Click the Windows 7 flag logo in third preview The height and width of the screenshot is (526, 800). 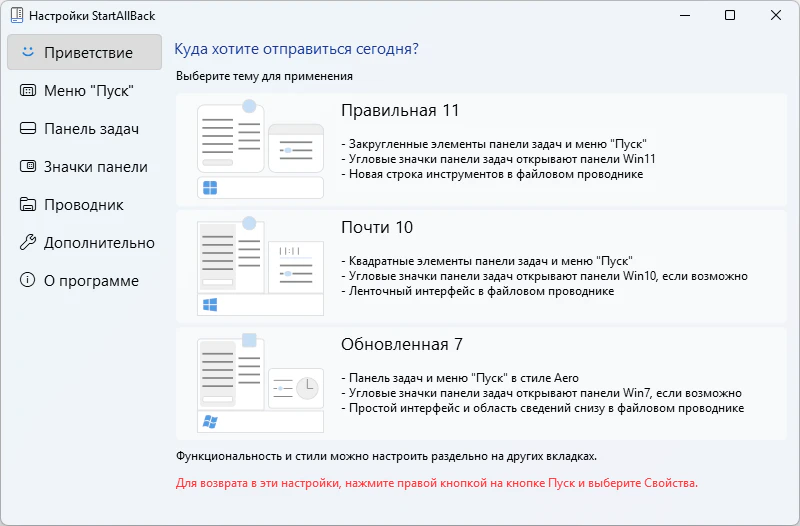[210, 421]
